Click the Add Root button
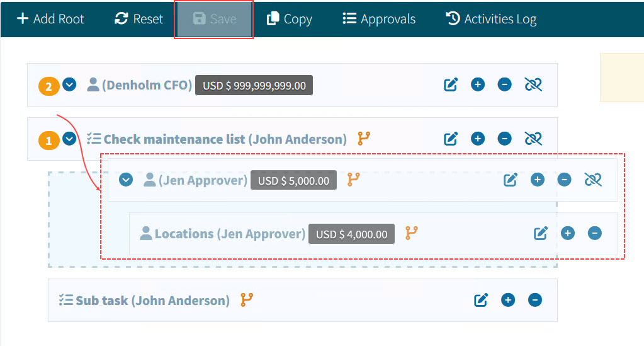Viewport: 644px width, 346px height. 50,19
